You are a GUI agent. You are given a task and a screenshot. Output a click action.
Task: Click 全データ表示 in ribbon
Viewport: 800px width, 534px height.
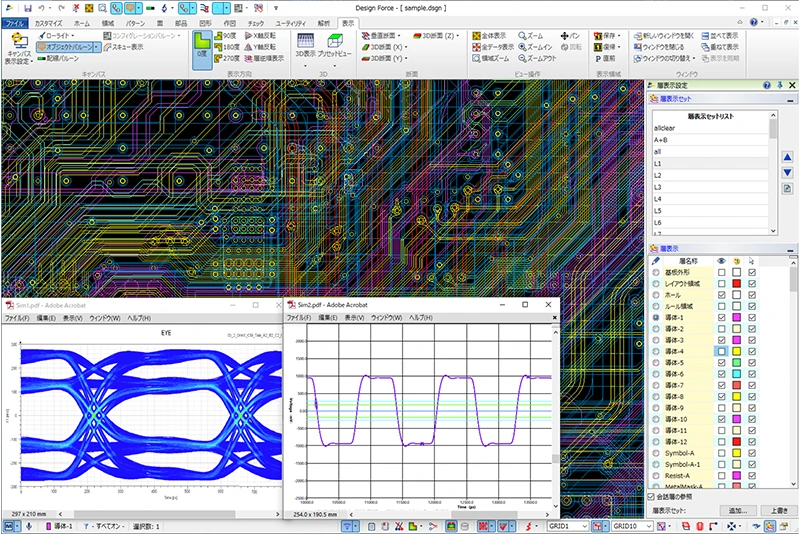493,47
